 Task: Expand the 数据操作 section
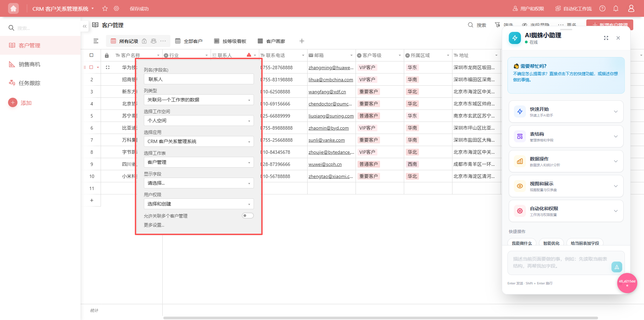[566, 161]
